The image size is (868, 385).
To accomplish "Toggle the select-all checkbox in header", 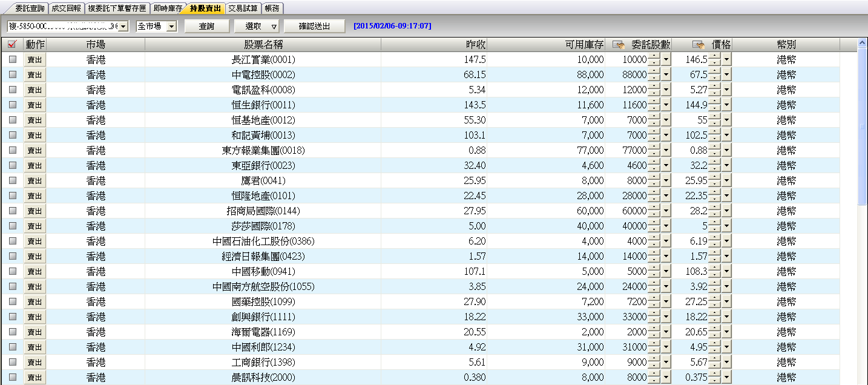I will pos(12,45).
